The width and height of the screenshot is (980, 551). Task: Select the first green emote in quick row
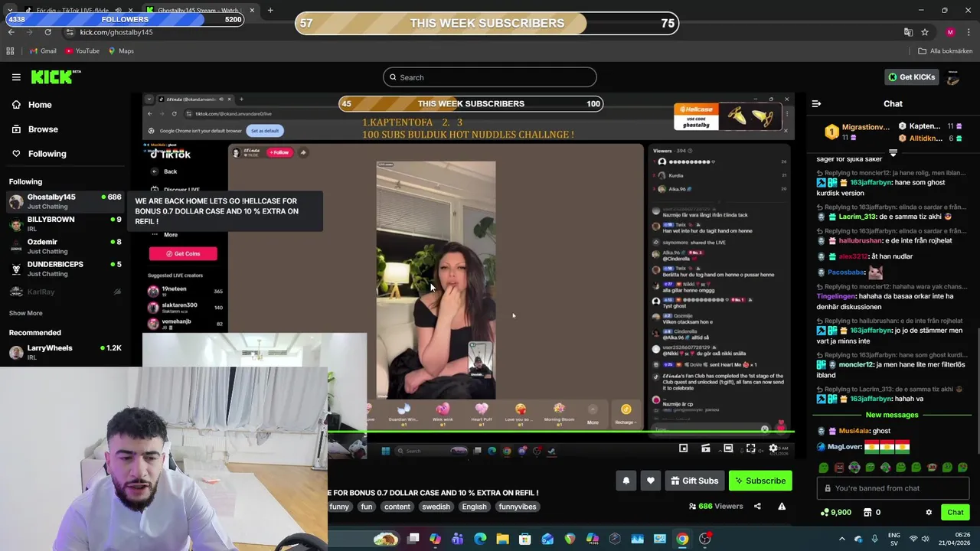pyautogui.click(x=824, y=468)
